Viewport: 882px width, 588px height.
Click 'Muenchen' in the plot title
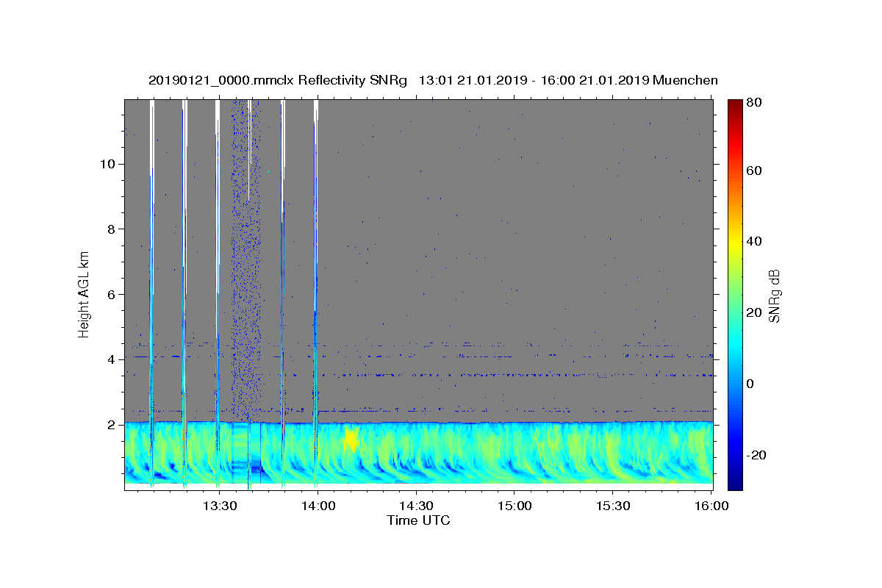click(x=685, y=80)
